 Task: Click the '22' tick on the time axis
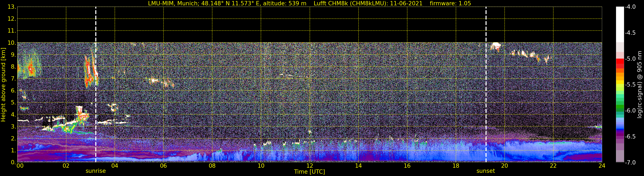(553, 166)
